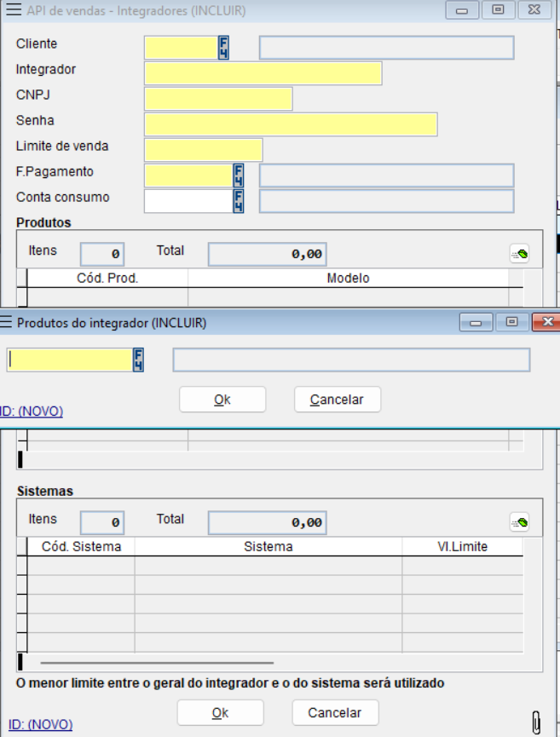Click Cancelar in Produtos do integrador dialog

(x=338, y=400)
